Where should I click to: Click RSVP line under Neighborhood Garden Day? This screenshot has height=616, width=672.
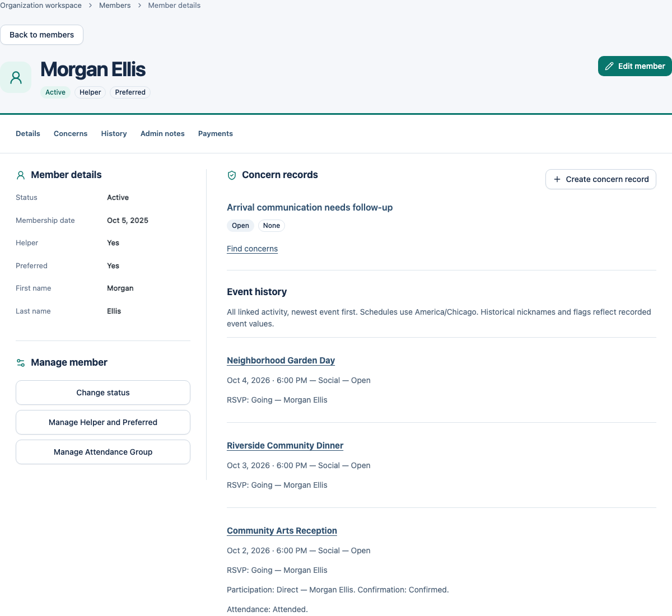(277, 400)
